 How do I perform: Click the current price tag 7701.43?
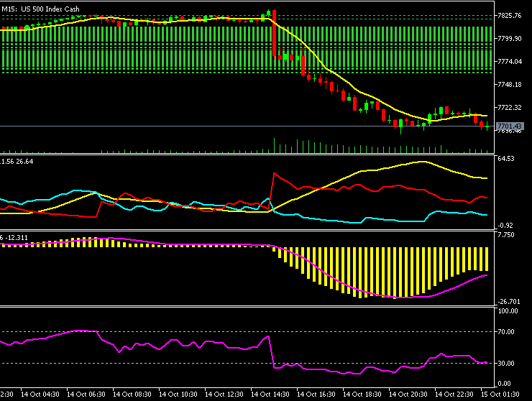click(x=510, y=126)
